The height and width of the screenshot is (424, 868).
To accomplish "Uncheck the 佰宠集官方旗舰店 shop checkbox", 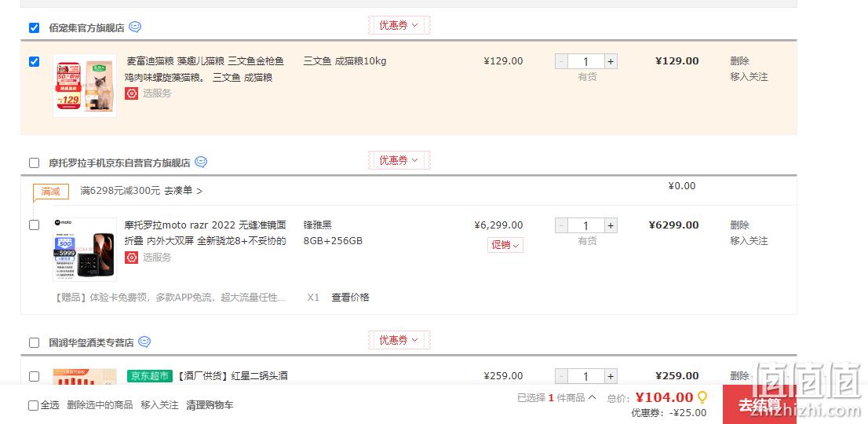I will coord(35,27).
